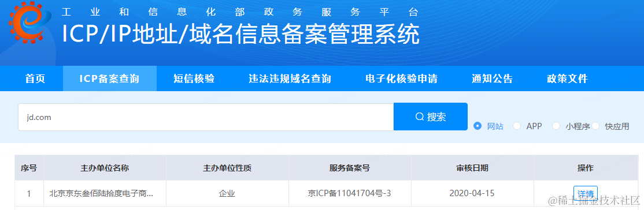Click record number 京ICP备11041704号-3
This screenshot has width=644, height=210.
pyautogui.click(x=350, y=193)
